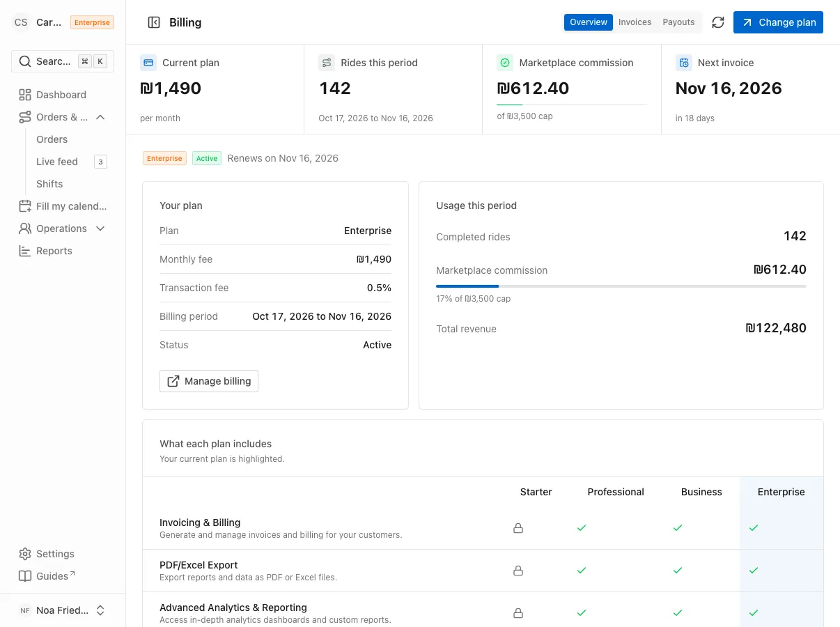Click the Starter lock icon for Advanced Analytics
840x627 pixels.
518,613
